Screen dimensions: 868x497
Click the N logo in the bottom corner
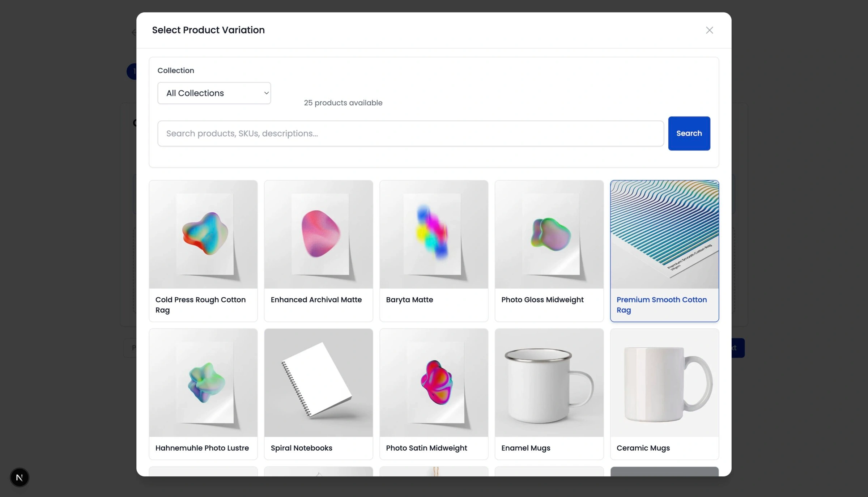coord(19,477)
